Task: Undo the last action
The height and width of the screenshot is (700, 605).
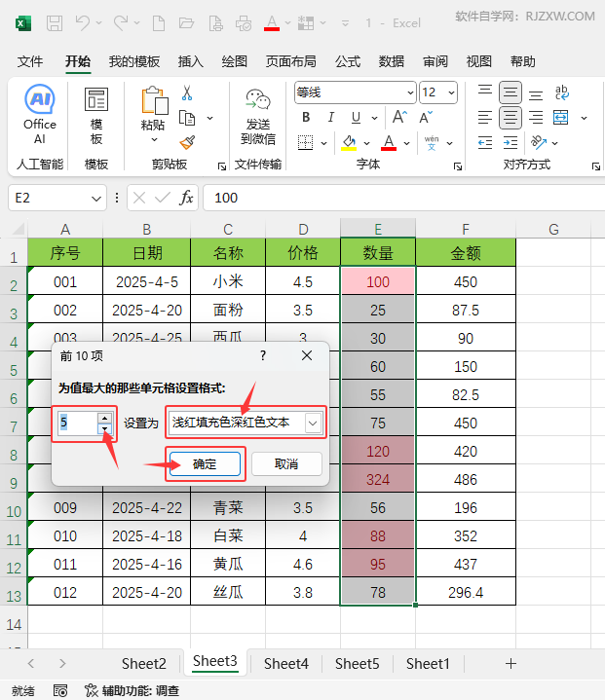Action: tap(83, 22)
